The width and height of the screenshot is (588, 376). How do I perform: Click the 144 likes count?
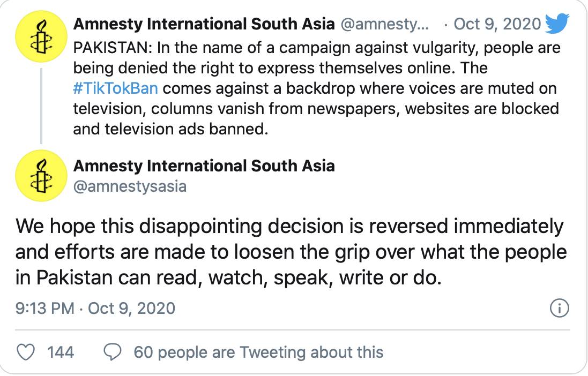click(x=61, y=352)
